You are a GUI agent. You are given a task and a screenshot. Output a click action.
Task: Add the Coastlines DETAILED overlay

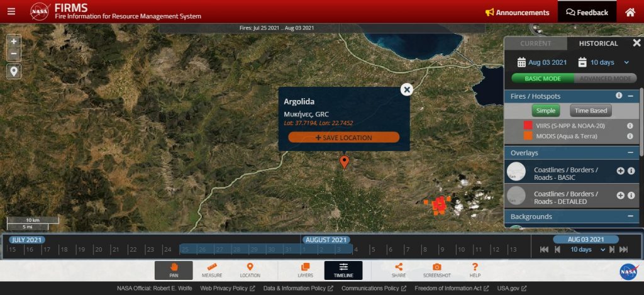[x=620, y=196]
